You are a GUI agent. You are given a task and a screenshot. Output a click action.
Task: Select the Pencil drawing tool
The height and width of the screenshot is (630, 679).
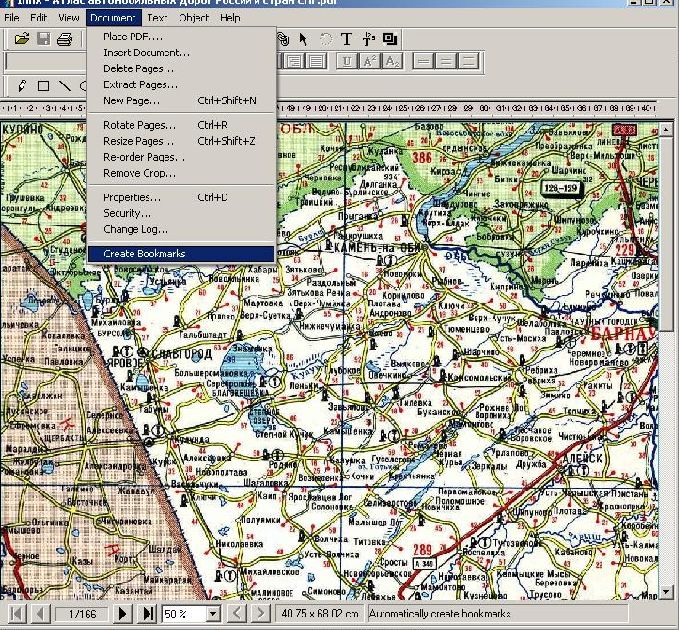[x=22, y=86]
